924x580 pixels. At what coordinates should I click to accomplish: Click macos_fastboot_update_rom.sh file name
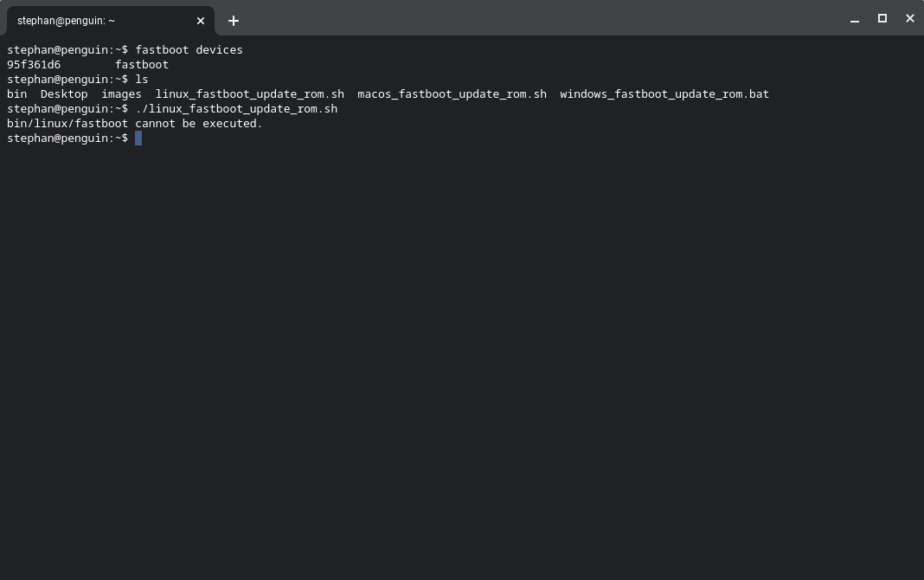[452, 94]
